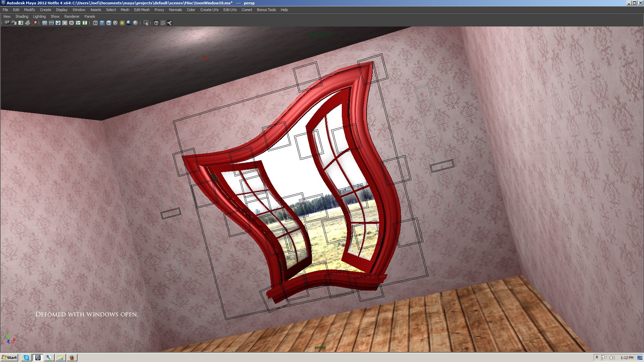Enable Use All Lights icon
Screen dimensions: 644x362
122,23
